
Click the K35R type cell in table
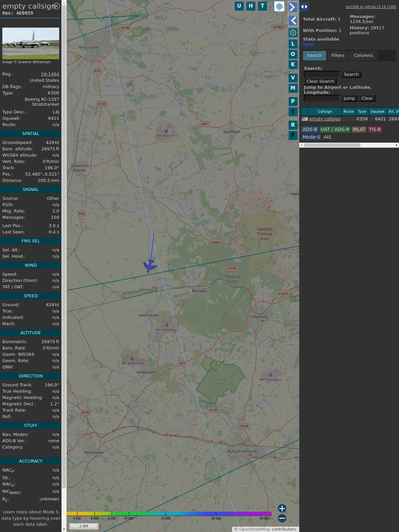(362, 119)
